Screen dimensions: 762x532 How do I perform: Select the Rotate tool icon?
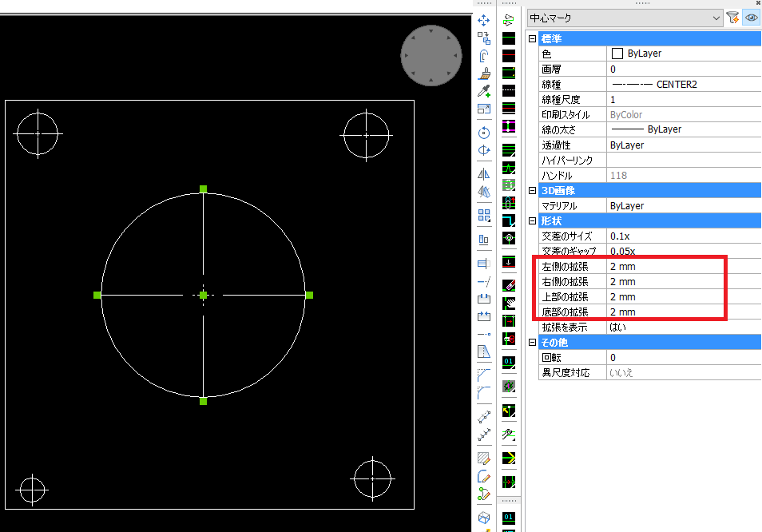click(483, 133)
